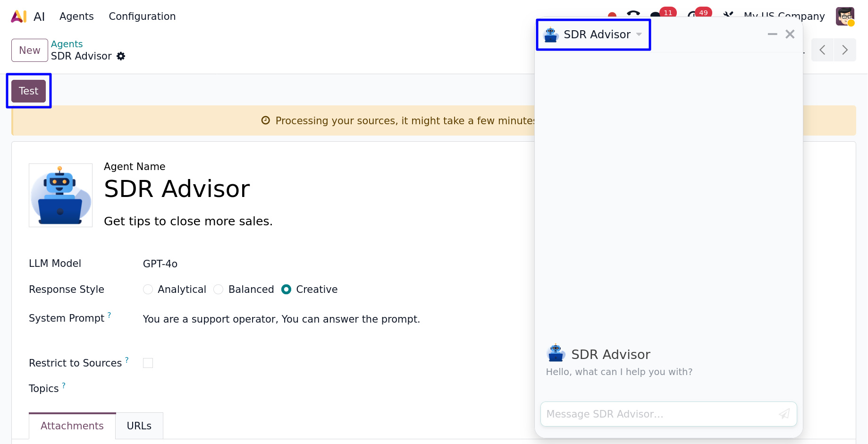The width and height of the screenshot is (868, 444).
Task: Click the New button
Action: (30, 50)
